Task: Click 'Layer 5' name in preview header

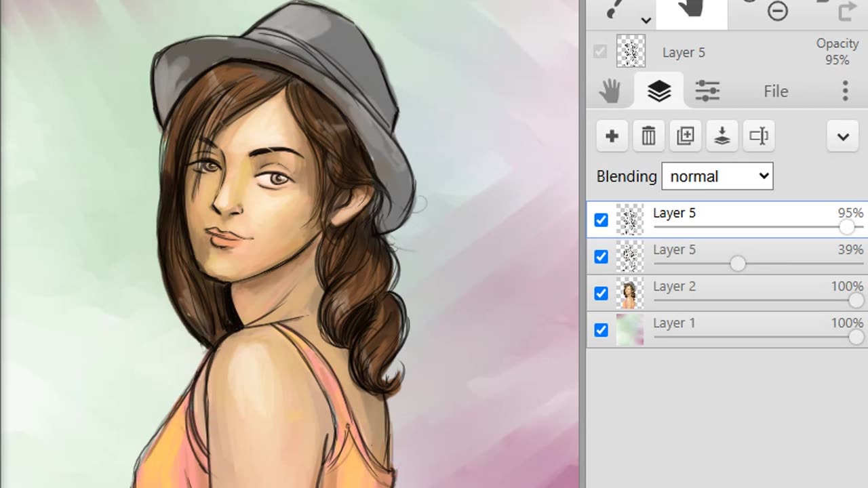Action: pyautogui.click(x=684, y=53)
